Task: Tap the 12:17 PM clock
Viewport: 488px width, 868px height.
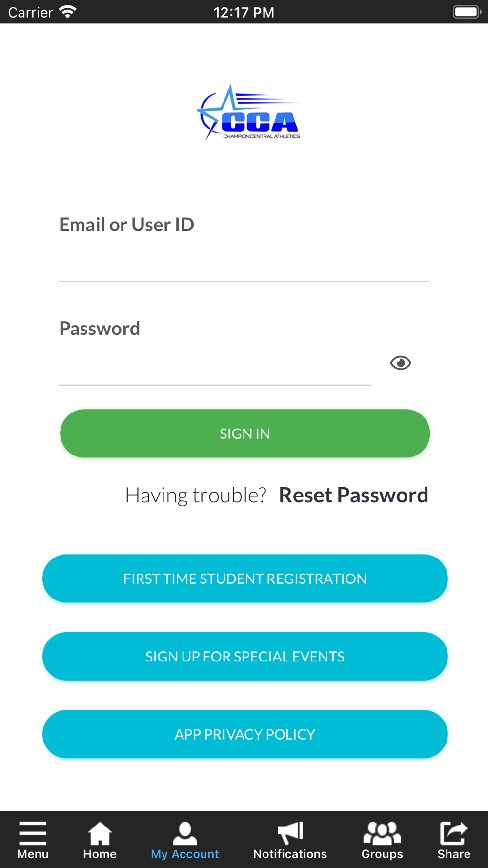Action: 244,12
